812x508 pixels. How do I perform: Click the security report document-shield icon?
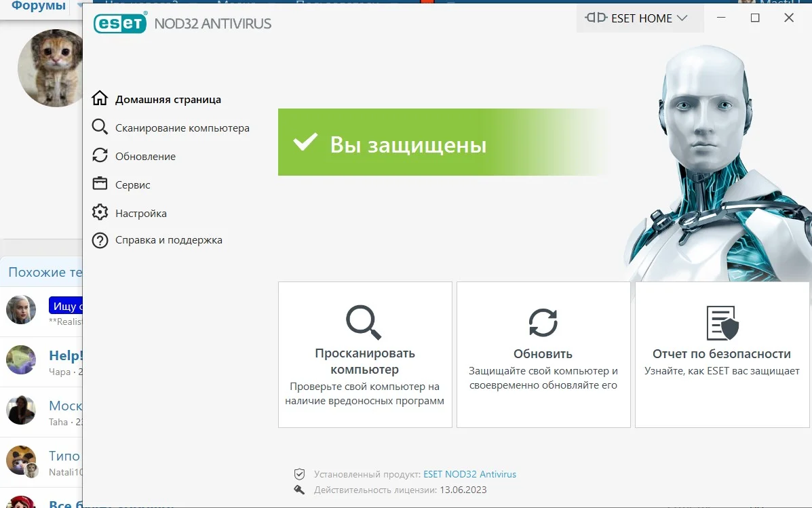coord(721,324)
